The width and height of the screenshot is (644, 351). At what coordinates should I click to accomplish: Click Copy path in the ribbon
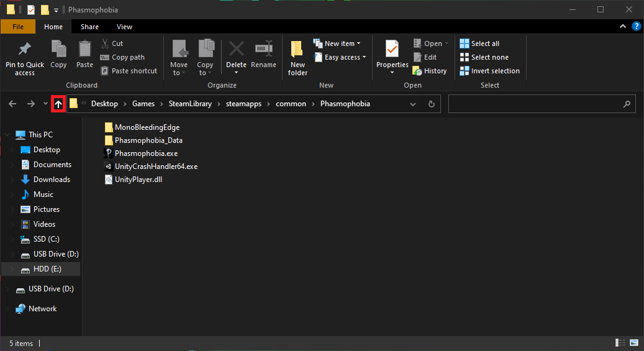point(123,57)
